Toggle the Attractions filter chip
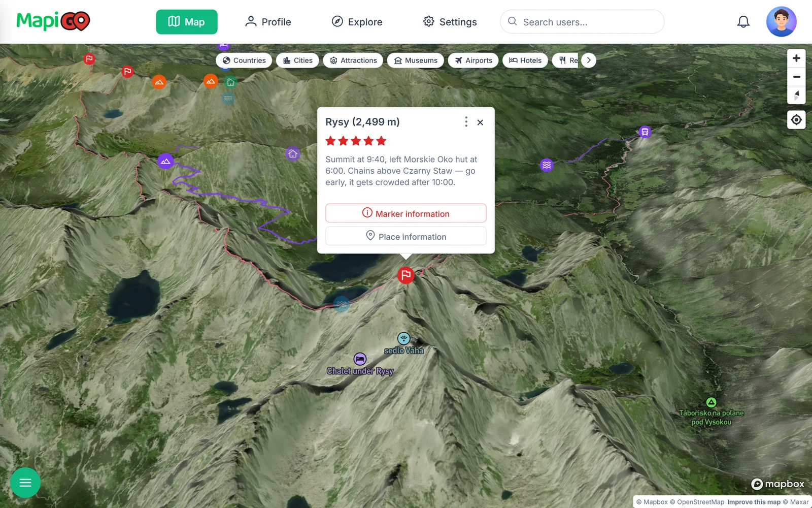Screen dimensions: 812x508 pos(353,60)
